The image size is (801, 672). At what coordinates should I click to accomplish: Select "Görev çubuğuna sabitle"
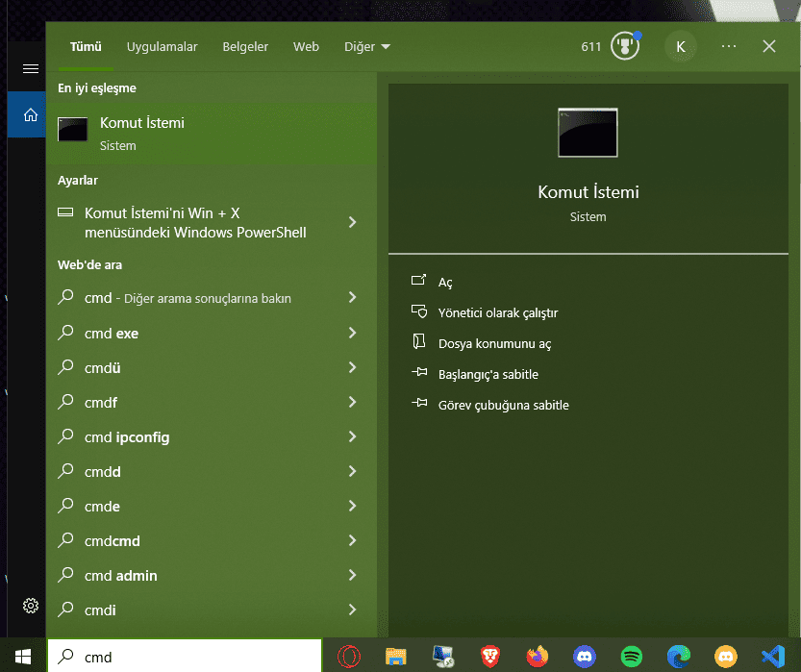pos(503,405)
